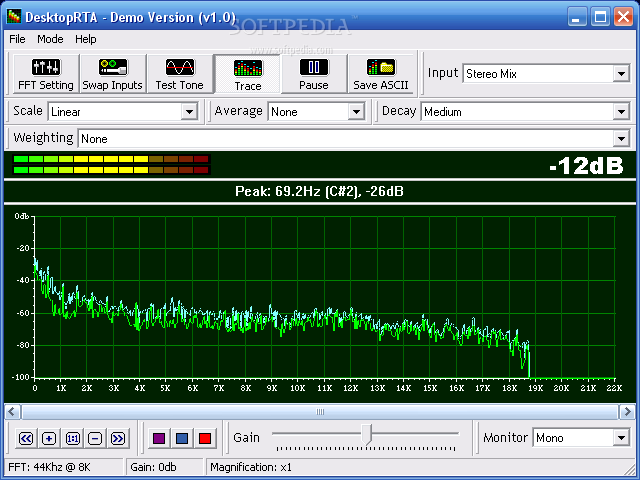Image resolution: width=640 pixels, height=480 pixels.
Task: Select the purple color swatch
Action: pos(159,438)
